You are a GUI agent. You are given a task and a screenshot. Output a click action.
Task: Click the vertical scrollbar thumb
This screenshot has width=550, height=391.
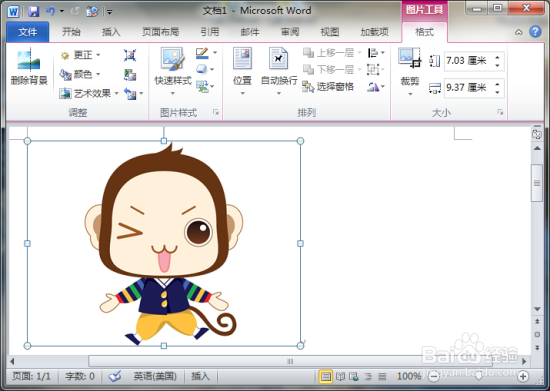tap(537, 183)
